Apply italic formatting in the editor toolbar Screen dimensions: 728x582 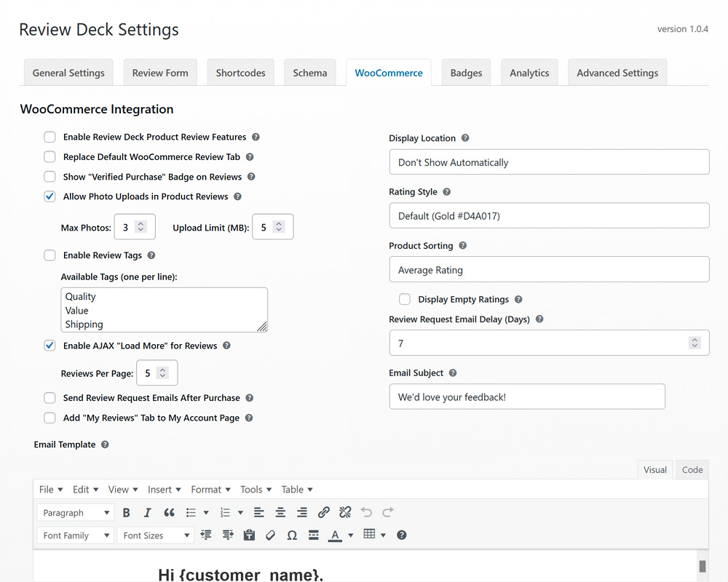pos(147,512)
